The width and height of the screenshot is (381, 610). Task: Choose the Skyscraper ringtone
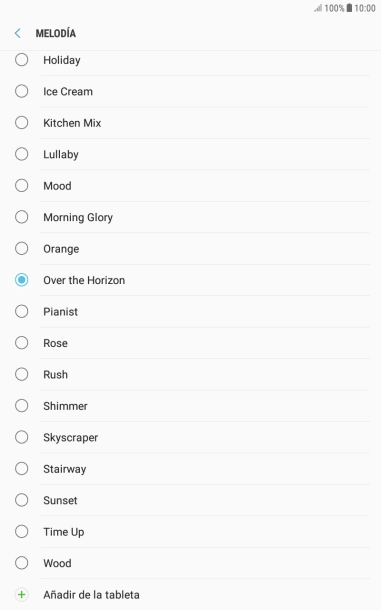(x=190, y=437)
